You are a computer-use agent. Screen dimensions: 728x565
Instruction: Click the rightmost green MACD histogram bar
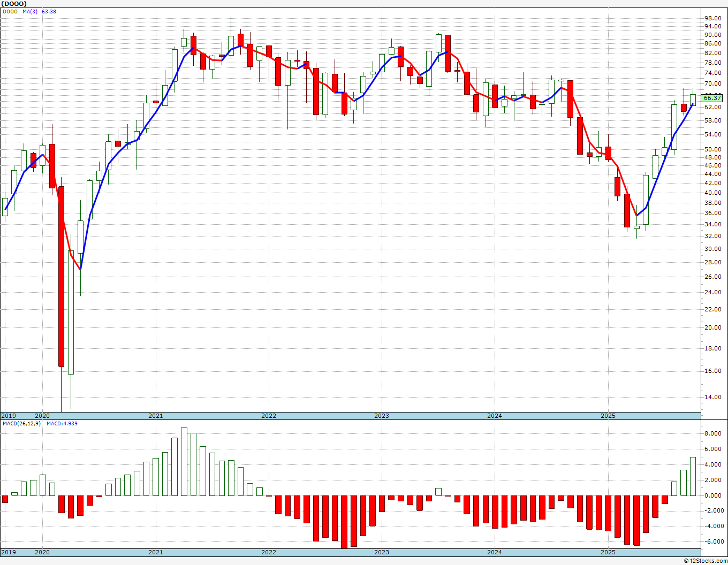[x=693, y=476]
